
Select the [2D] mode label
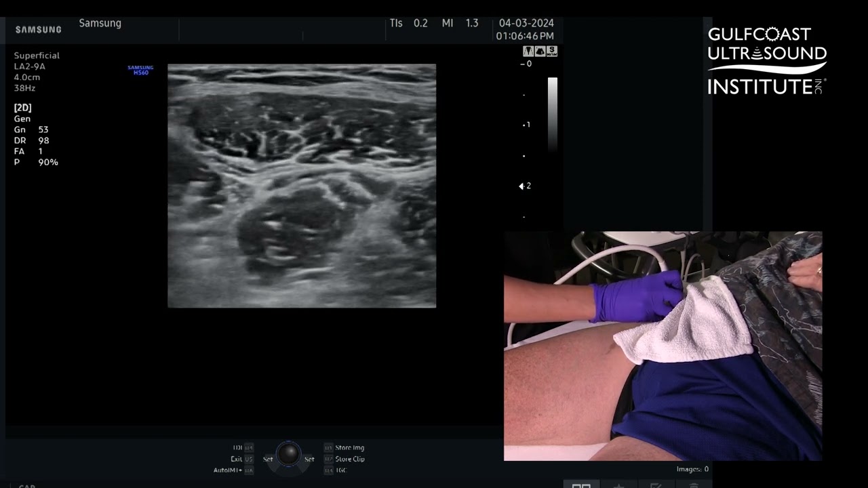22,108
